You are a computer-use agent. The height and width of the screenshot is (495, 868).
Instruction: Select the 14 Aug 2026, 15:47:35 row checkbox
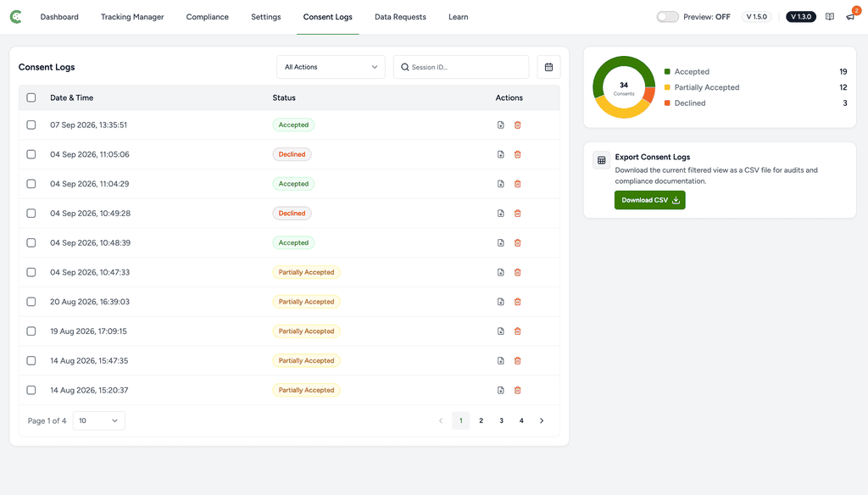(x=31, y=360)
